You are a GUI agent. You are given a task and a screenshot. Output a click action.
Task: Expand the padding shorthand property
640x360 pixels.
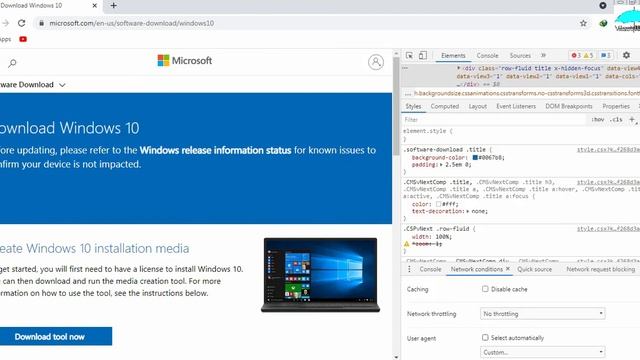pyautogui.click(x=441, y=165)
